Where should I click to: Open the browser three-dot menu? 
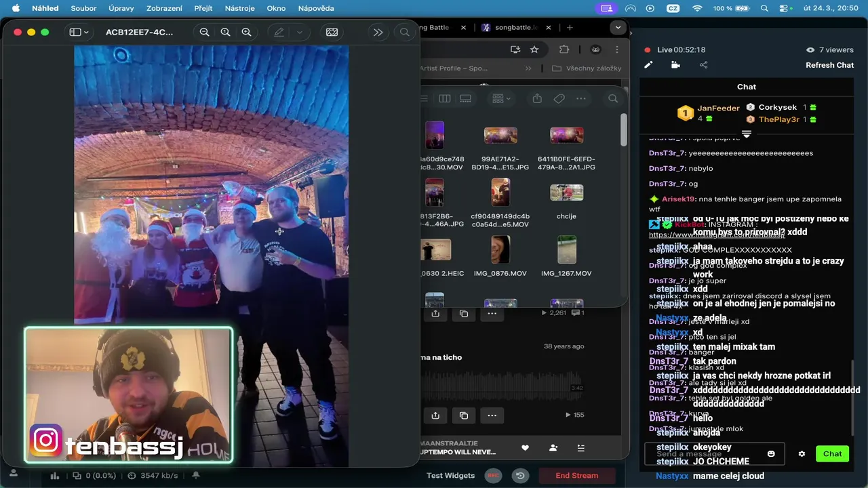click(x=616, y=49)
